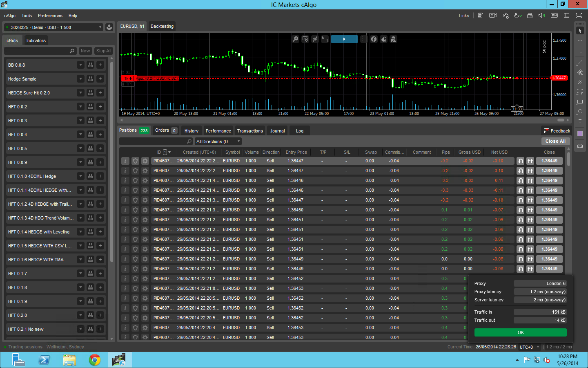Viewport: 588px width, 368px height.
Task: Select the Fibonacci retracement tool
Action: tap(580, 92)
